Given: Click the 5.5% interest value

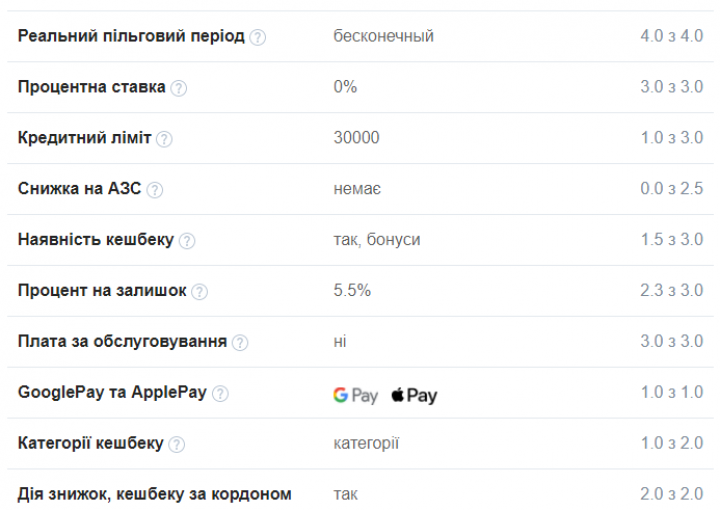Looking at the screenshot, I should [x=352, y=291].
